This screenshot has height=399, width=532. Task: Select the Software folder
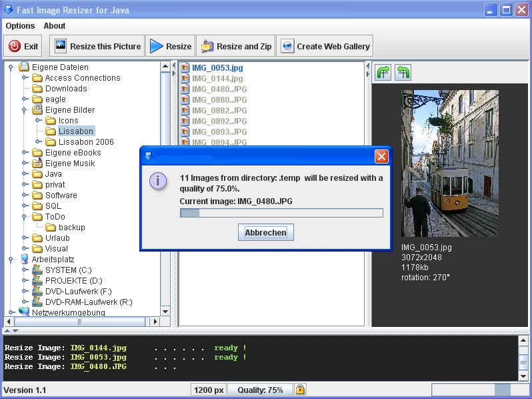click(x=61, y=195)
